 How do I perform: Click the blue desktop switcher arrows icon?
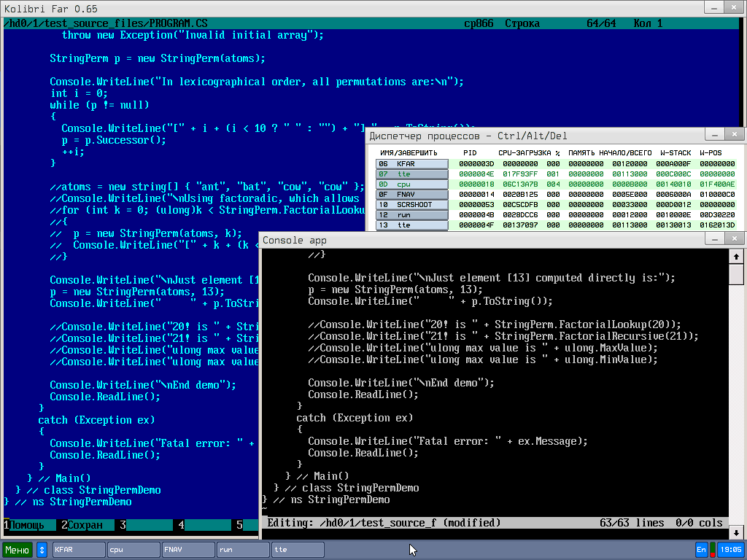tap(42, 550)
